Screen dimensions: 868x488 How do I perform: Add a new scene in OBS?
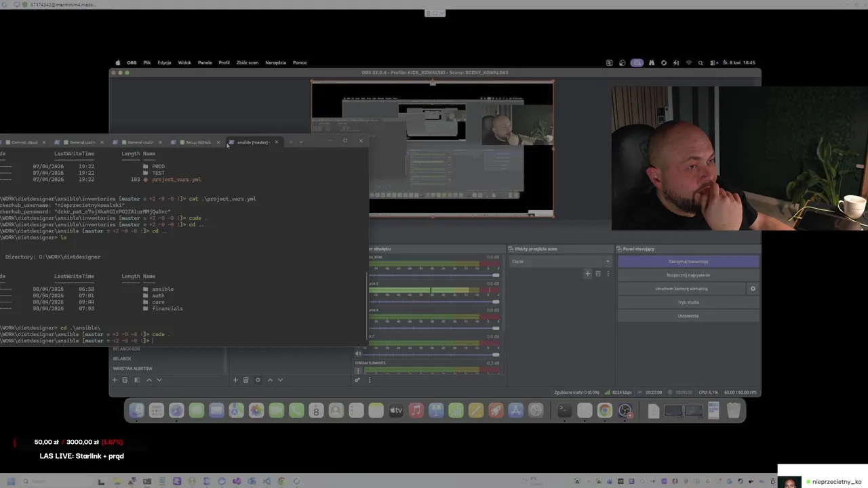point(115,380)
